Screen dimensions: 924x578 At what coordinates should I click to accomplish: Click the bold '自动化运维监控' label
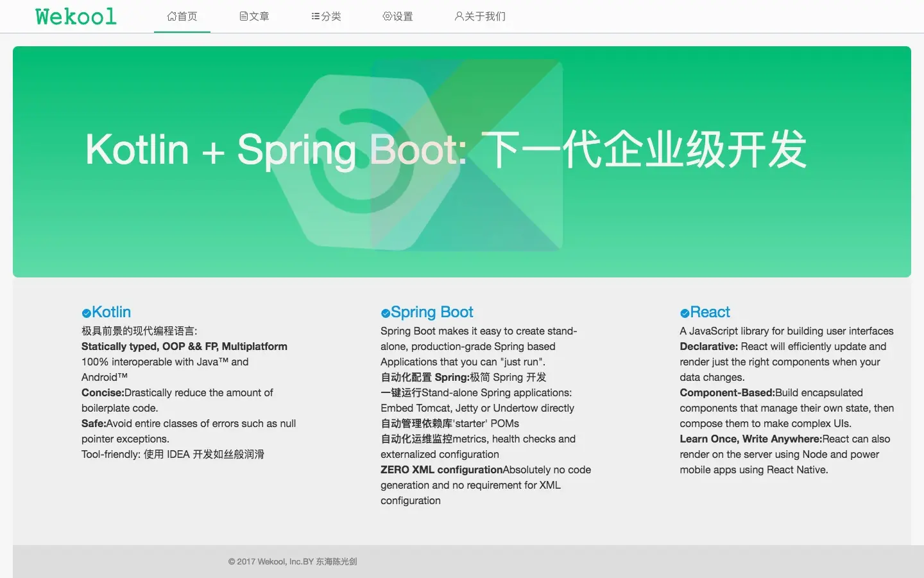coord(416,439)
